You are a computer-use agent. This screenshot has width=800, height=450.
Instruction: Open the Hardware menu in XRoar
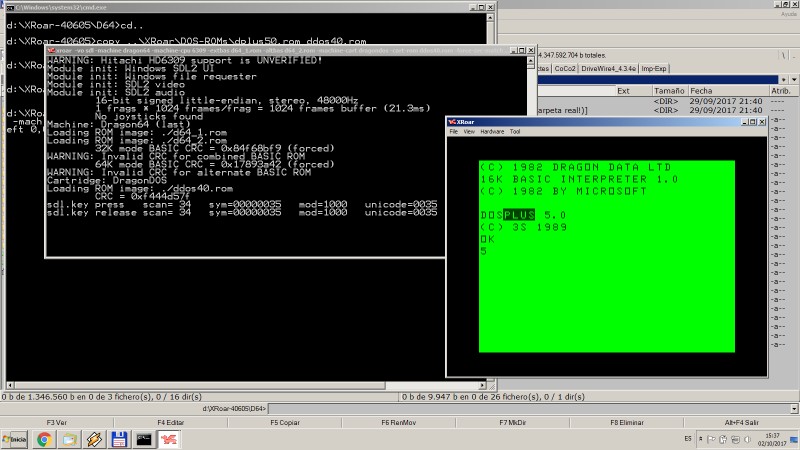click(491, 132)
